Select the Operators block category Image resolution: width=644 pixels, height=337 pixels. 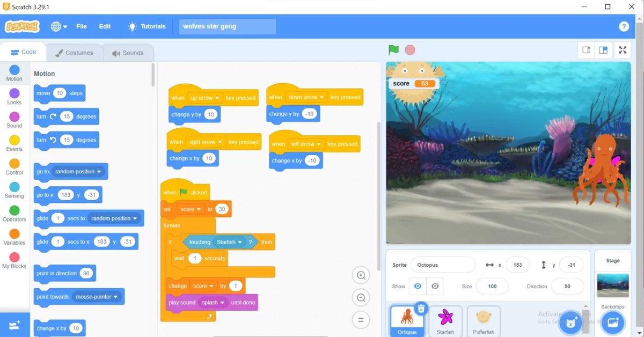click(x=14, y=214)
